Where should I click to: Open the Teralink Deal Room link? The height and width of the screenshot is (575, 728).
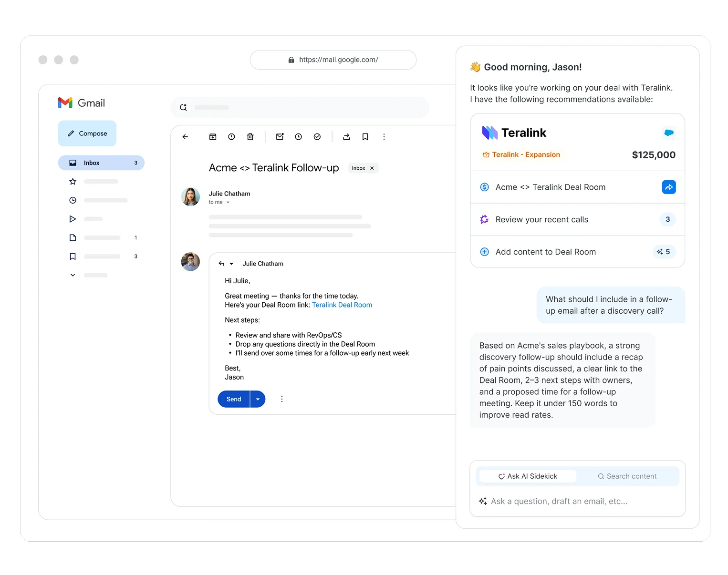point(342,305)
